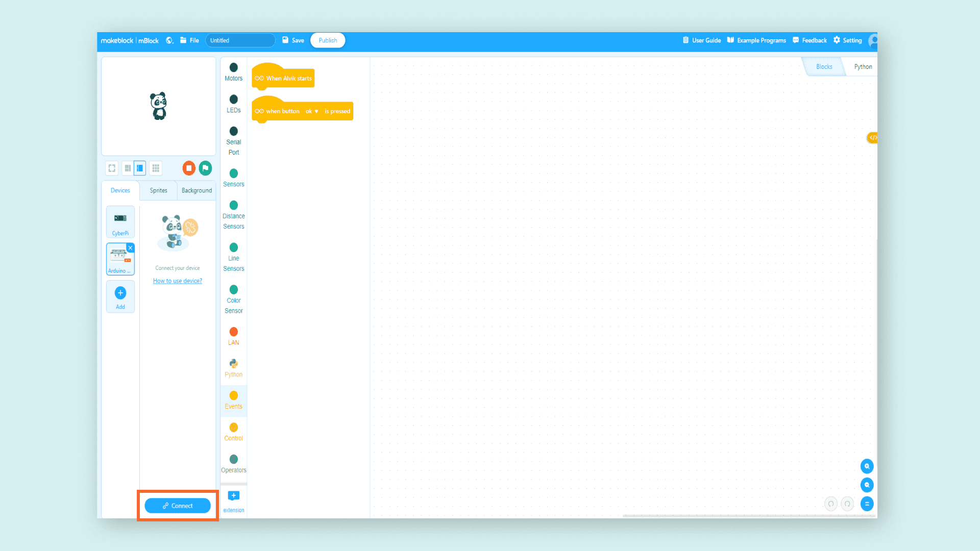Click the zoom in magnifier icon
This screenshot has width=980, height=551.
point(867,466)
